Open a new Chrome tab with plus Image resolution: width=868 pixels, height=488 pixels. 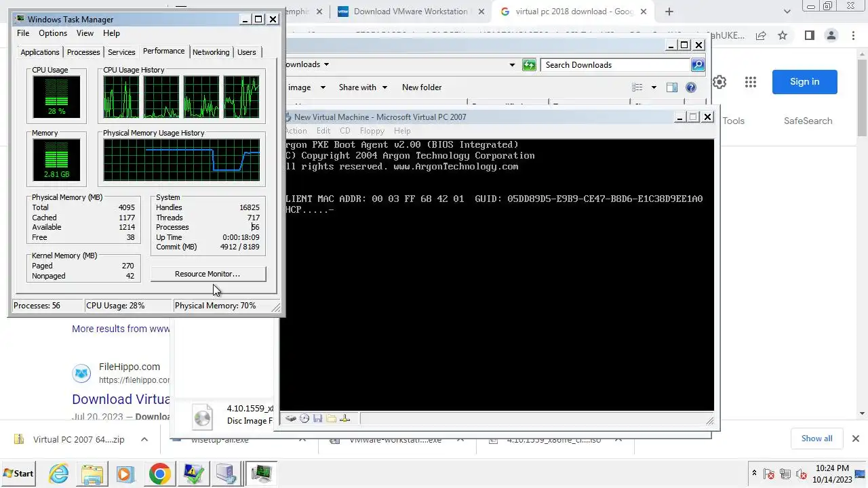click(669, 12)
